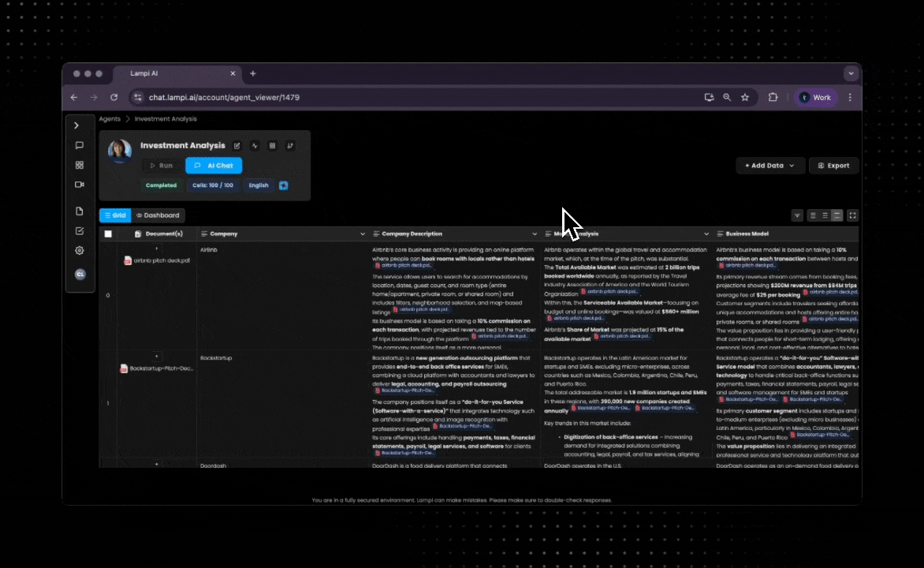924x568 pixels.
Task: Open the Backstartup-Pitch-Dec document file
Action: click(x=157, y=368)
